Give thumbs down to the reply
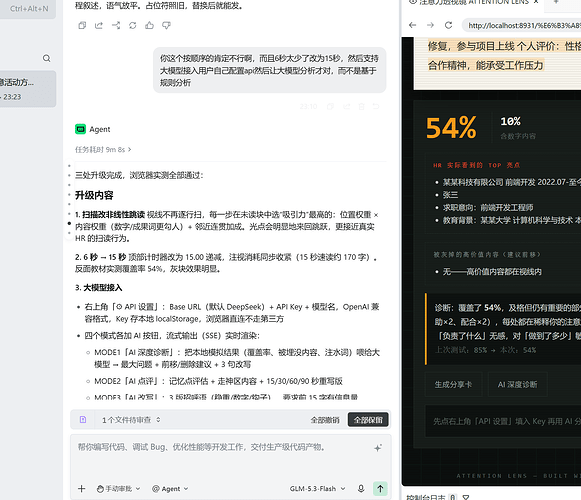Viewport: 581px width, 500px height. click(x=166, y=25)
